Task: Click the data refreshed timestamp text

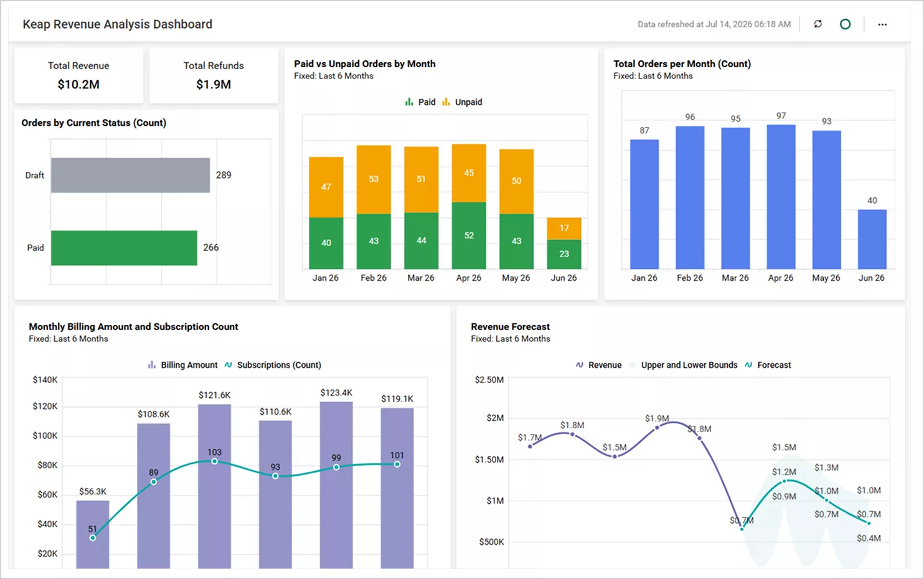Action: click(714, 24)
